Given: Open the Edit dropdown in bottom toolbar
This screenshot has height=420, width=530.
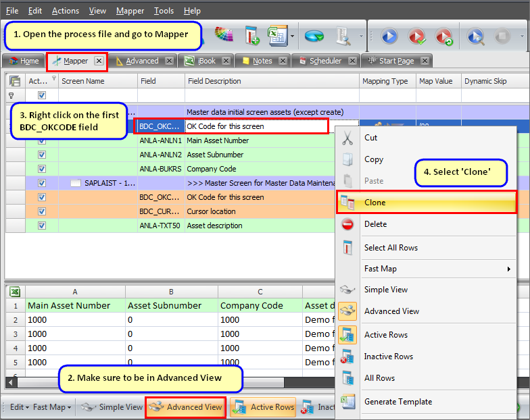Looking at the screenshot, I should coord(19,407).
